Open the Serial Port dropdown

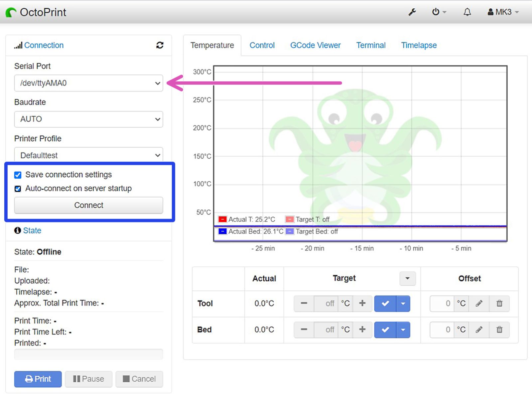click(x=88, y=83)
